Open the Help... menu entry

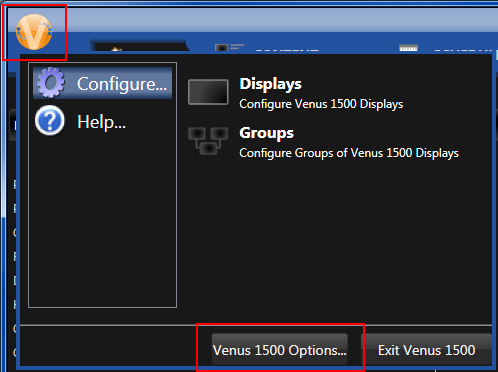point(102,121)
